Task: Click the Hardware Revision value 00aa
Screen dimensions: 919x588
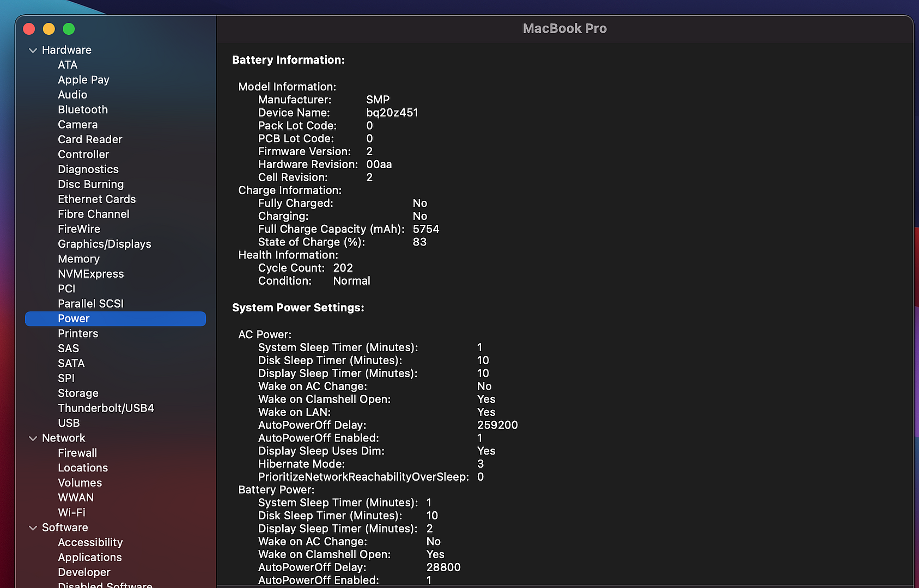Action: point(379,164)
